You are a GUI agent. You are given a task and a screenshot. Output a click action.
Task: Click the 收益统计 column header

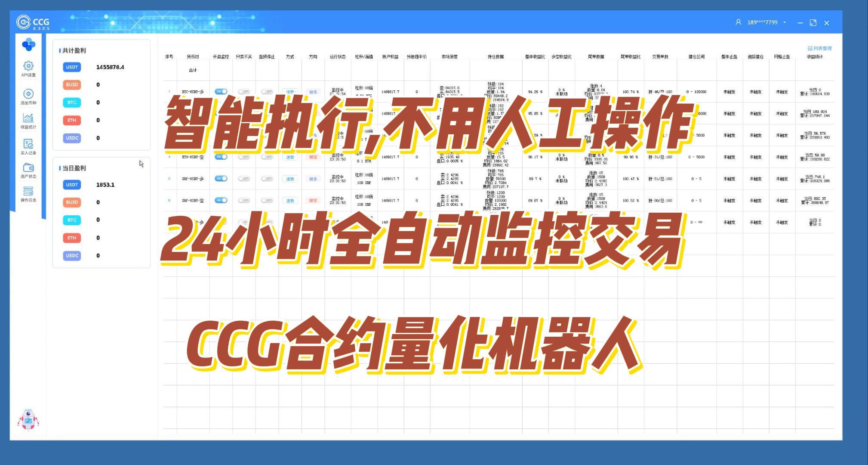[815, 57]
